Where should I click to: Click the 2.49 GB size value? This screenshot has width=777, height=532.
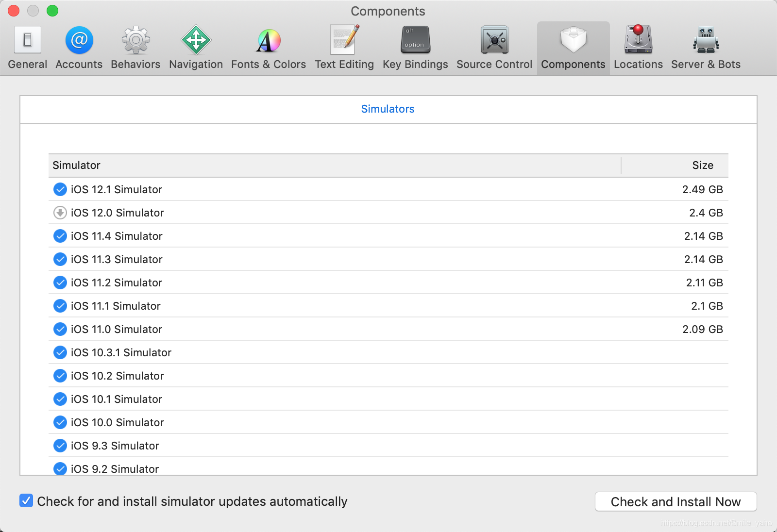click(x=702, y=190)
